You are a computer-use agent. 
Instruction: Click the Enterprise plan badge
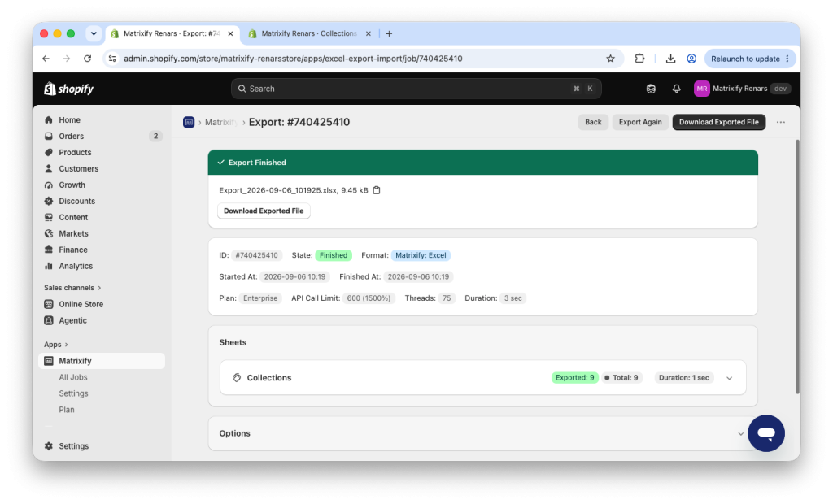point(260,298)
